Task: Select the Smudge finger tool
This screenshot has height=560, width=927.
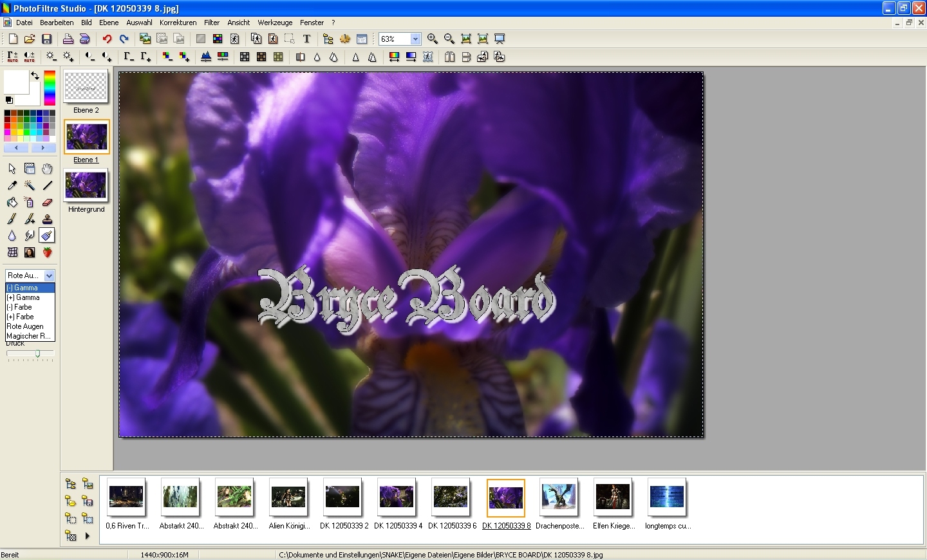Action: (x=30, y=236)
